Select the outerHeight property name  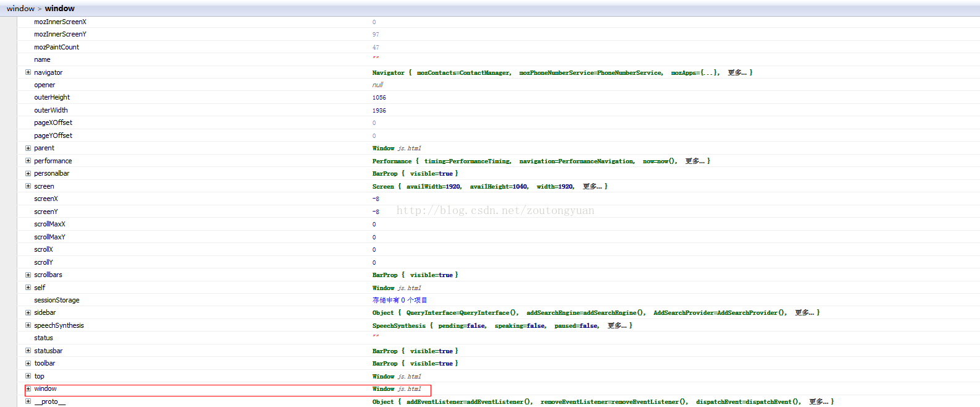pyautogui.click(x=52, y=98)
